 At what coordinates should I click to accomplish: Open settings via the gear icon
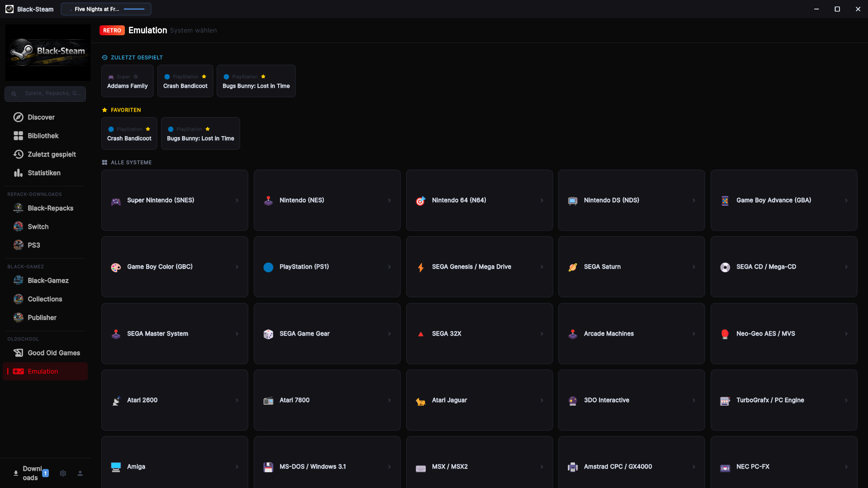pyautogui.click(x=63, y=473)
